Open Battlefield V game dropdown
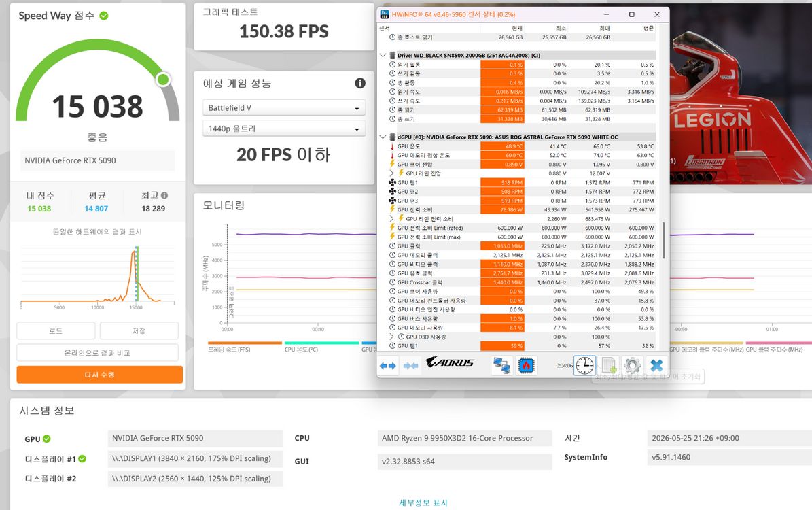The width and height of the screenshot is (812, 510). coord(284,108)
